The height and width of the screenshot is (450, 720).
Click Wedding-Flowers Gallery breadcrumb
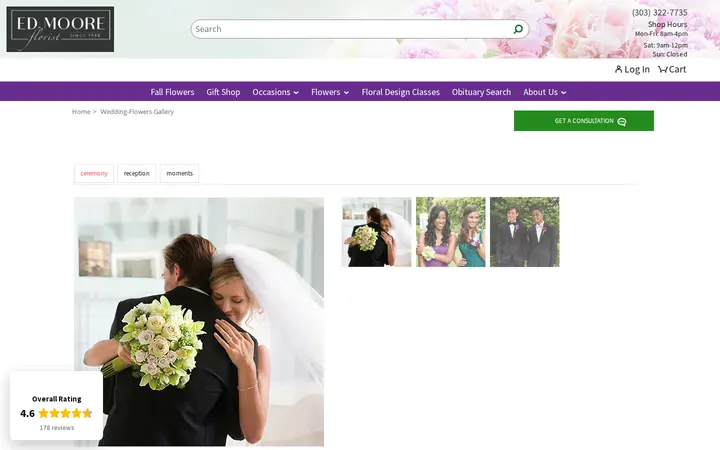[137, 112]
